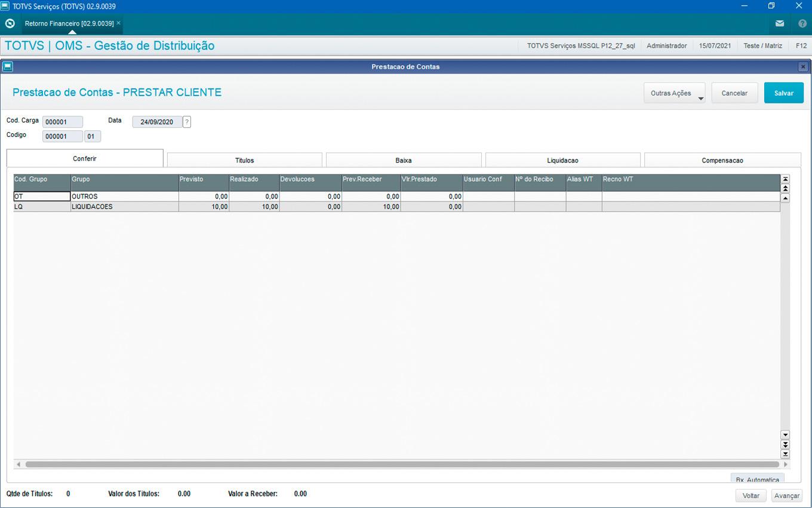The width and height of the screenshot is (812, 508).
Task: Open the help question mark icon
Action: pos(802,24)
